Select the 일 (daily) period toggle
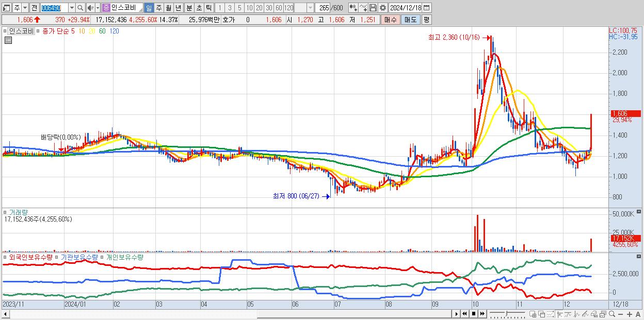This screenshot has height=320, width=644. [x=149, y=8]
